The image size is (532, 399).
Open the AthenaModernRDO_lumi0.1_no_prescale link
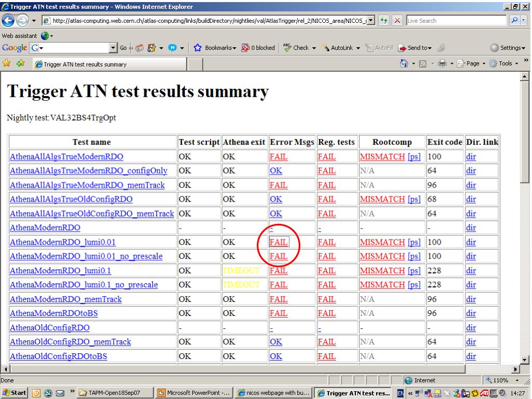[84, 285]
